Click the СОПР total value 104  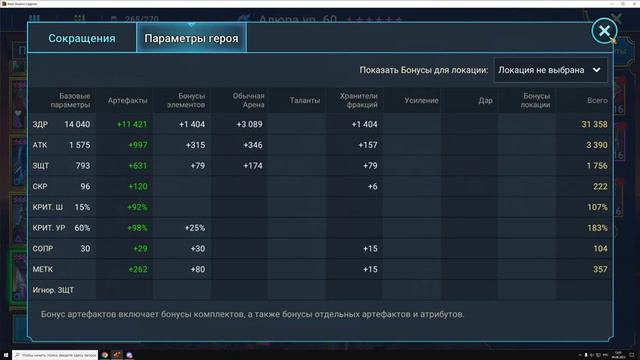click(x=600, y=249)
